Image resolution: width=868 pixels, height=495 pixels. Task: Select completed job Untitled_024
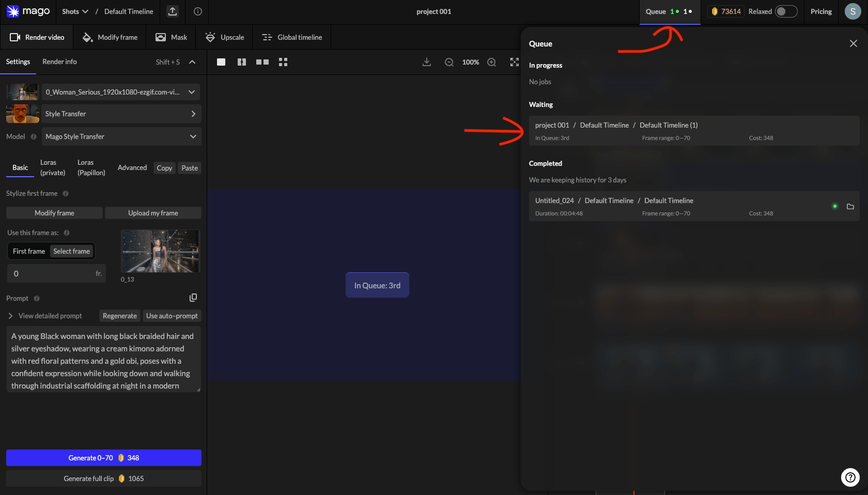click(694, 206)
